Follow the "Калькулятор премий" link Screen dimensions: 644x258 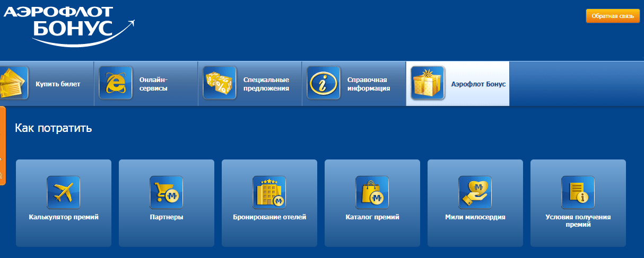pyautogui.click(x=64, y=217)
